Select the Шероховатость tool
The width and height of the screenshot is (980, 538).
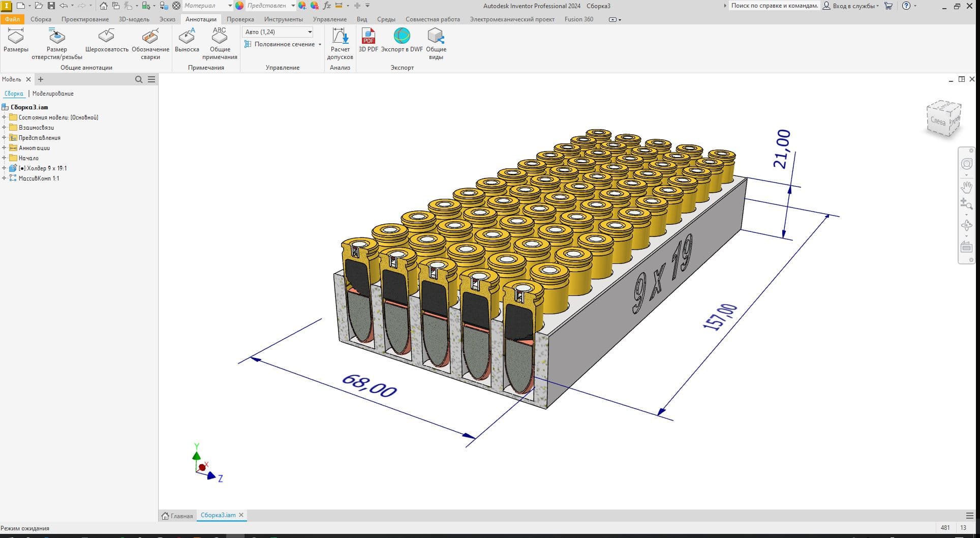pyautogui.click(x=106, y=41)
